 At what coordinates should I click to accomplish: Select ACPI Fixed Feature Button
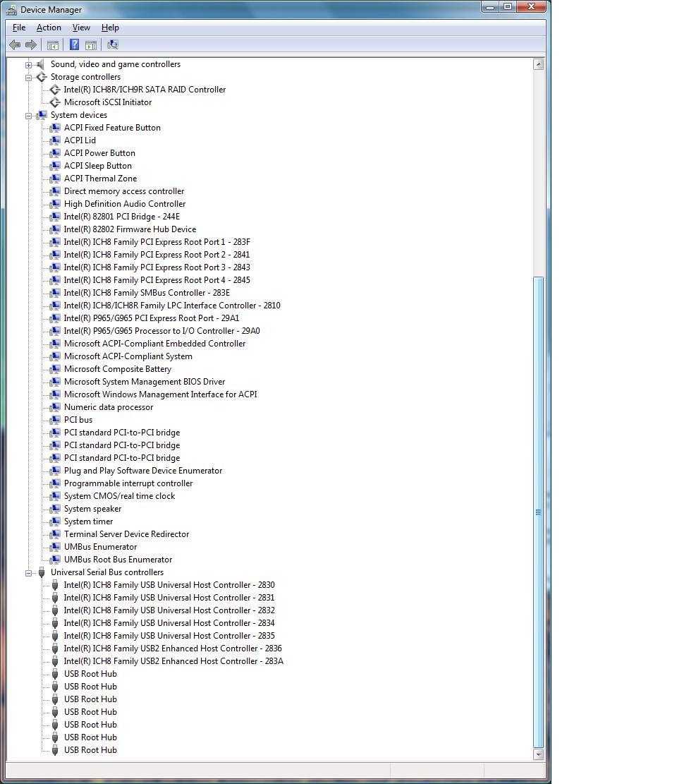pos(112,128)
